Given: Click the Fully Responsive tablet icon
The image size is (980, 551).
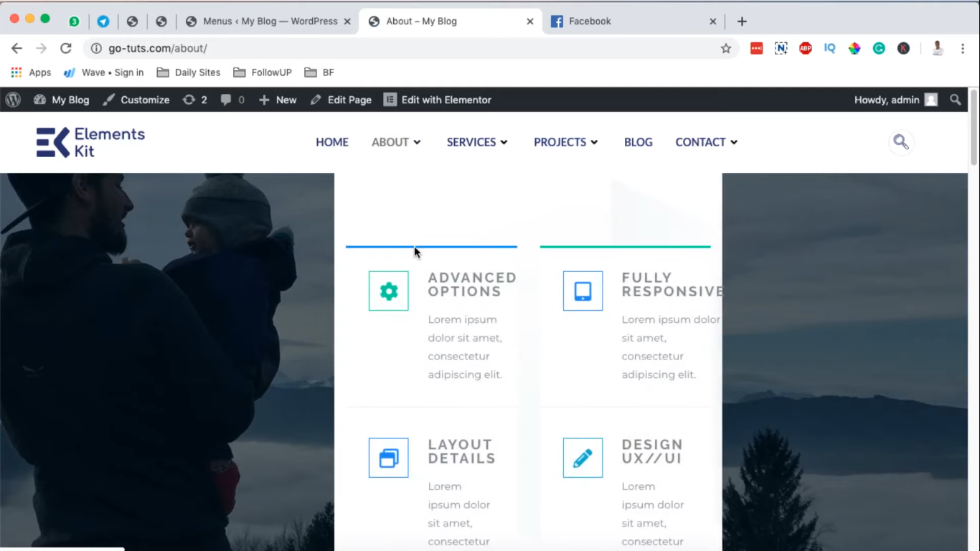Looking at the screenshot, I should [x=583, y=291].
